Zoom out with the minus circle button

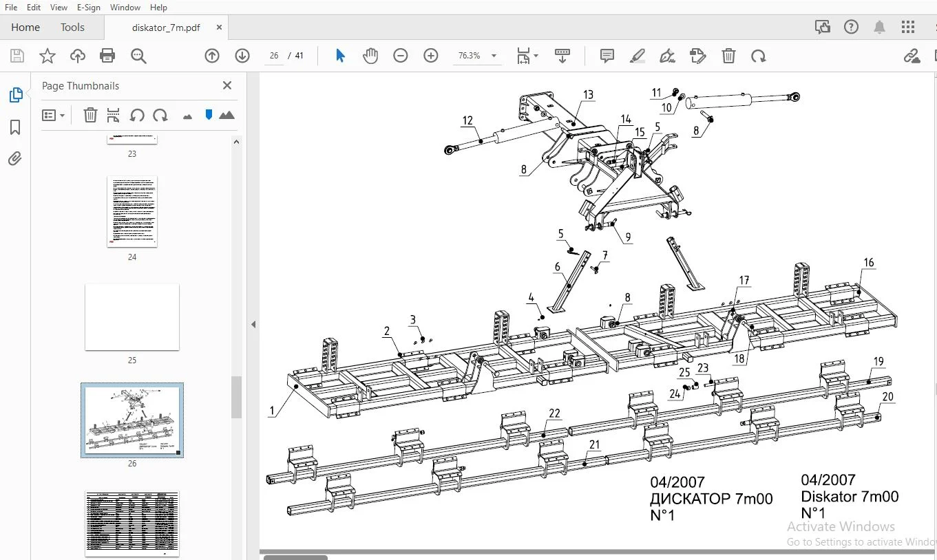click(401, 56)
